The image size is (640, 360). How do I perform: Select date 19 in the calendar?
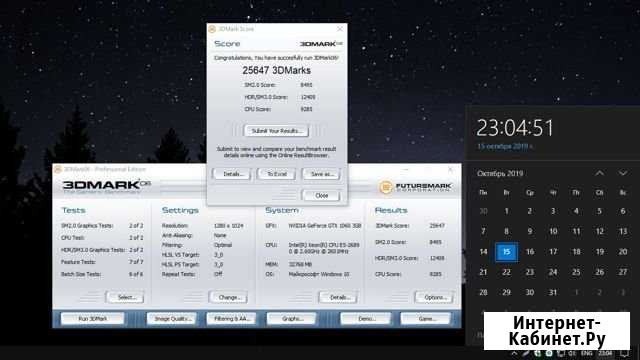[600, 252]
